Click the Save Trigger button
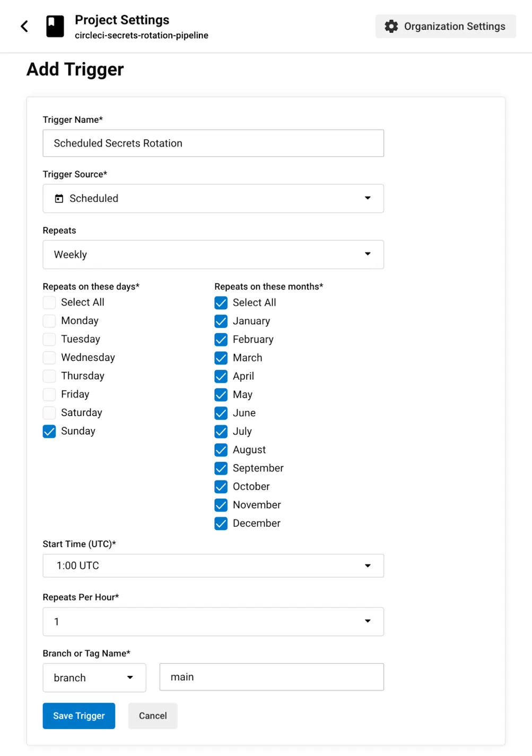The height and width of the screenshot is (756, 532). [x=79, y=716]
